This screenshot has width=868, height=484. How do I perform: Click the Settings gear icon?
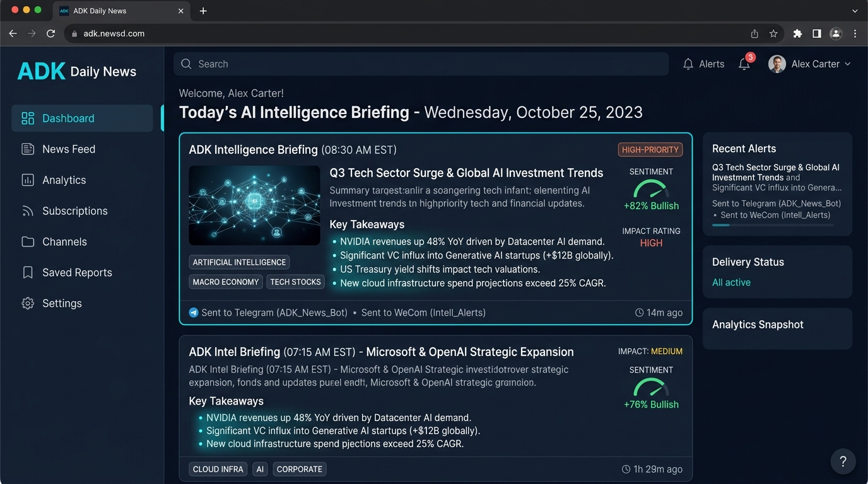click(28, 303)
